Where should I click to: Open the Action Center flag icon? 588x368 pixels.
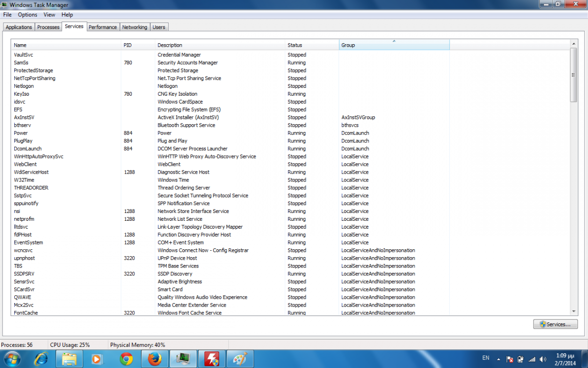point(510,359)
